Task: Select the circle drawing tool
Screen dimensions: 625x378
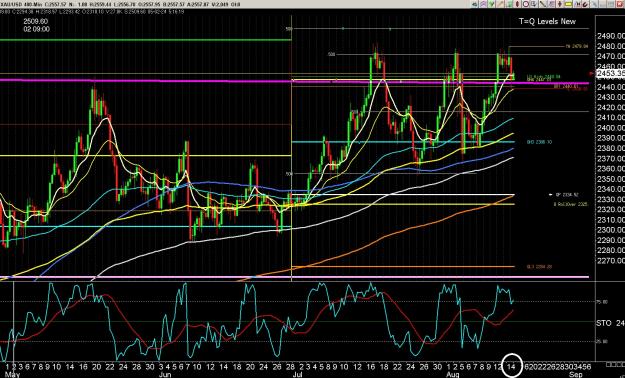Action: tap(526, 4)
